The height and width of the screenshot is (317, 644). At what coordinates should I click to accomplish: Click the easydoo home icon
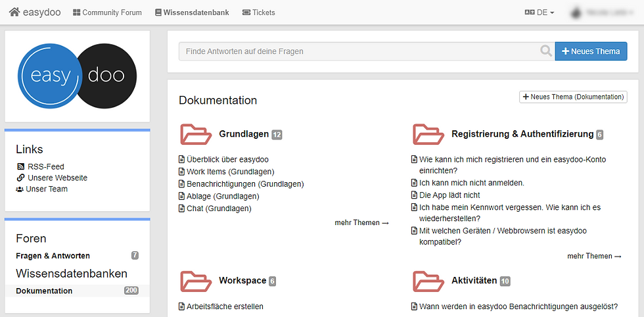[x=14, y=12]
